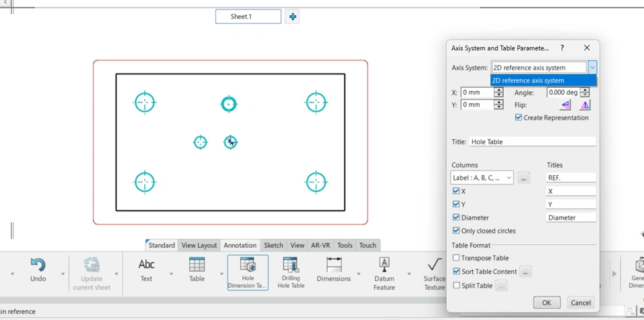Screen dimensions: 644x320
Task: Toggle Only closed circles checkbox
Action: pyautogui.click(x=456, y=231)
